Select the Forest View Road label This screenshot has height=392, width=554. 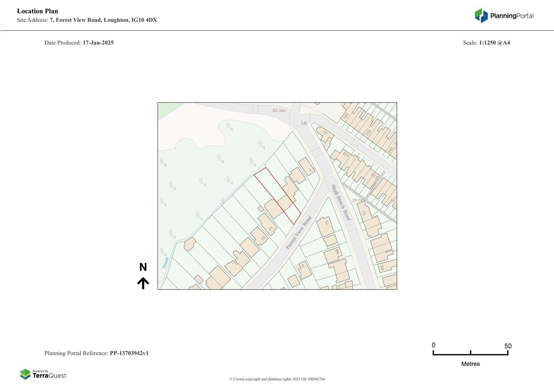298,233
